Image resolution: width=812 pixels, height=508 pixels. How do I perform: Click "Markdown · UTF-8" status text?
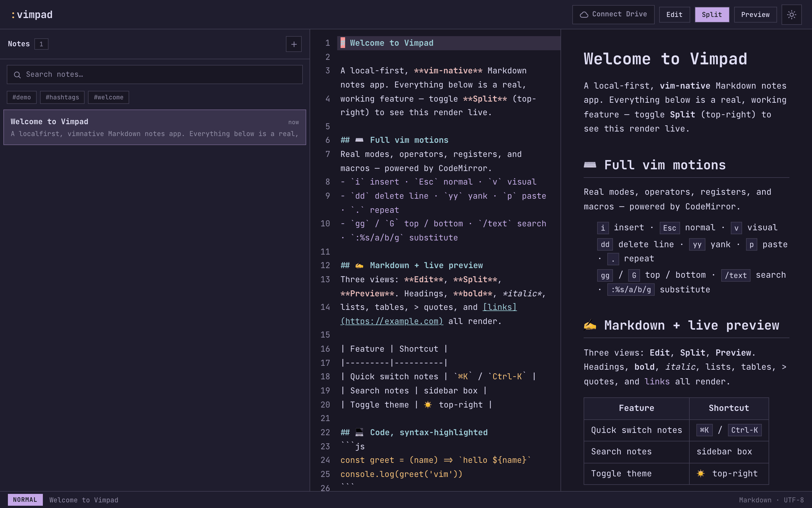(771, 500)
